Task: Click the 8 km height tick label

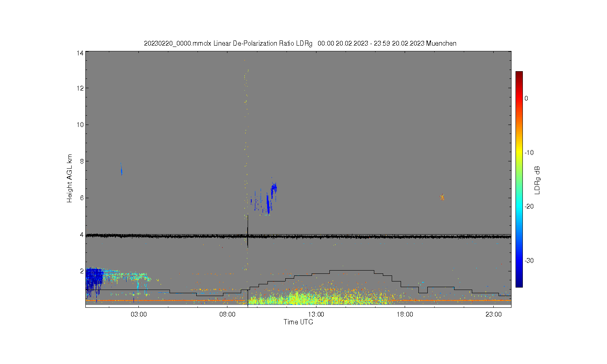Action: 82,161
